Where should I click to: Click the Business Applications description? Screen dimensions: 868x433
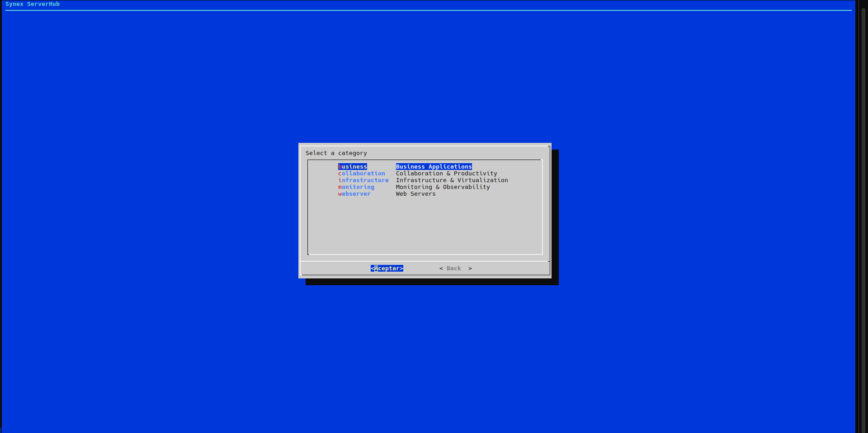434,167
